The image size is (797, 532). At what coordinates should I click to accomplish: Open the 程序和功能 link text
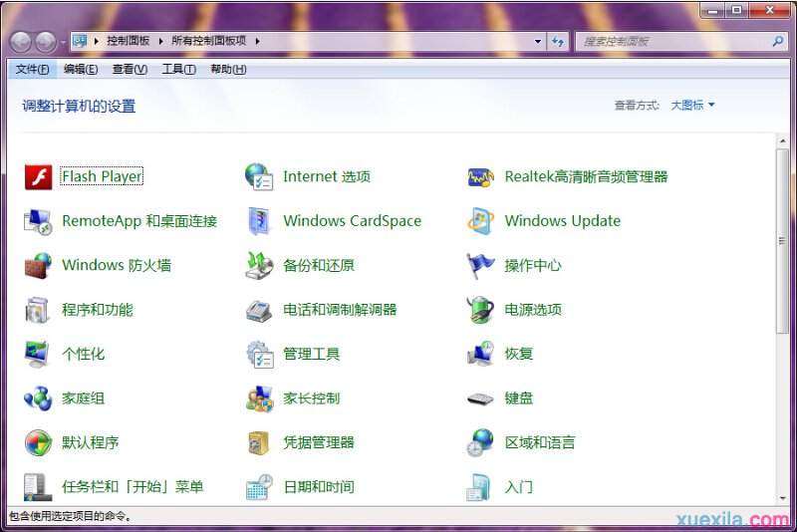coord(98,310)
